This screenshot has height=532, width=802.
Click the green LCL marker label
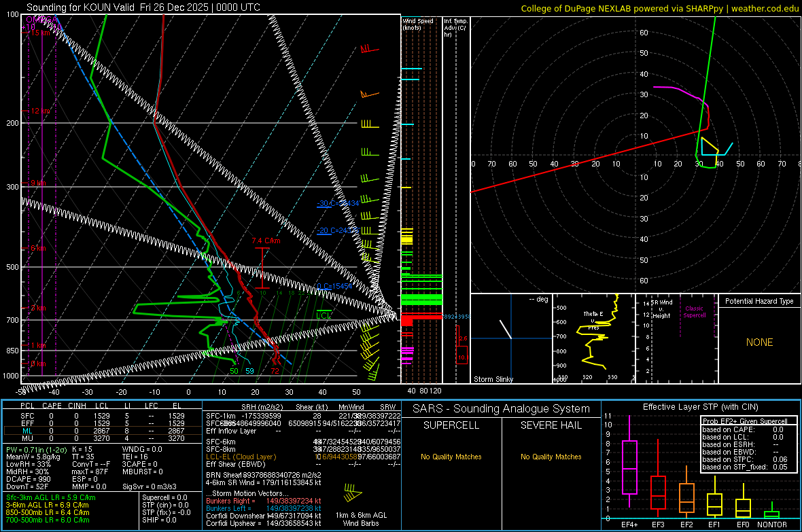coord(324,316)
